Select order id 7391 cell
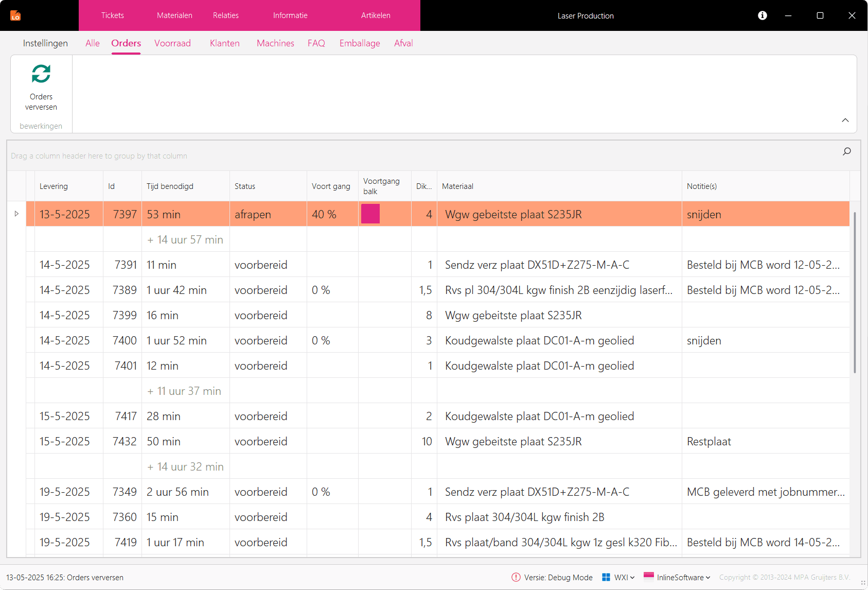This screenshot has width=868, height=590. point(122,265)
